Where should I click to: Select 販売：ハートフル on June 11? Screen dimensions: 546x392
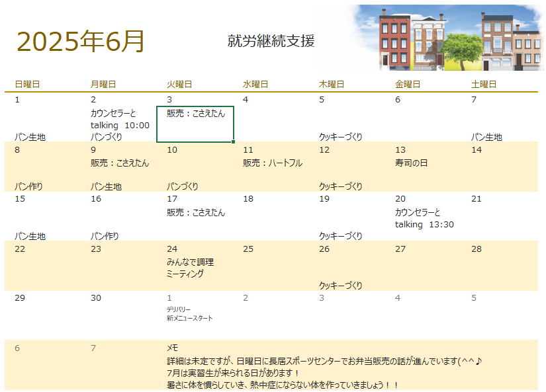[273, 163]
